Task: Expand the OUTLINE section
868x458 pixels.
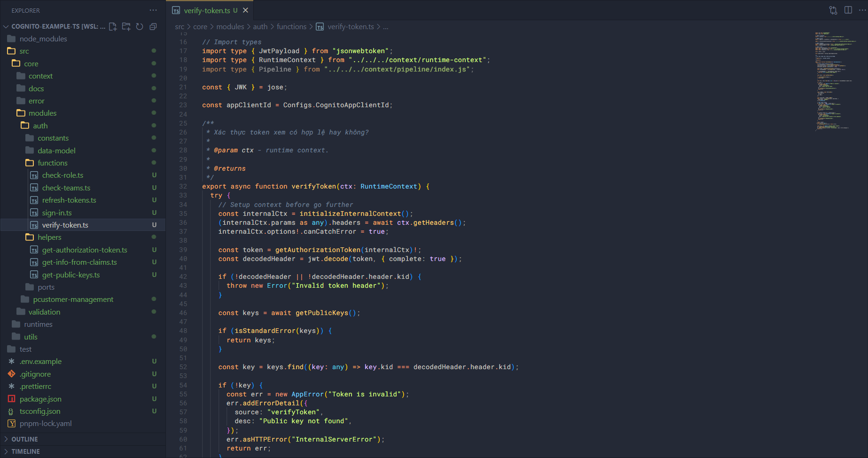Action: tap(24, 439)
